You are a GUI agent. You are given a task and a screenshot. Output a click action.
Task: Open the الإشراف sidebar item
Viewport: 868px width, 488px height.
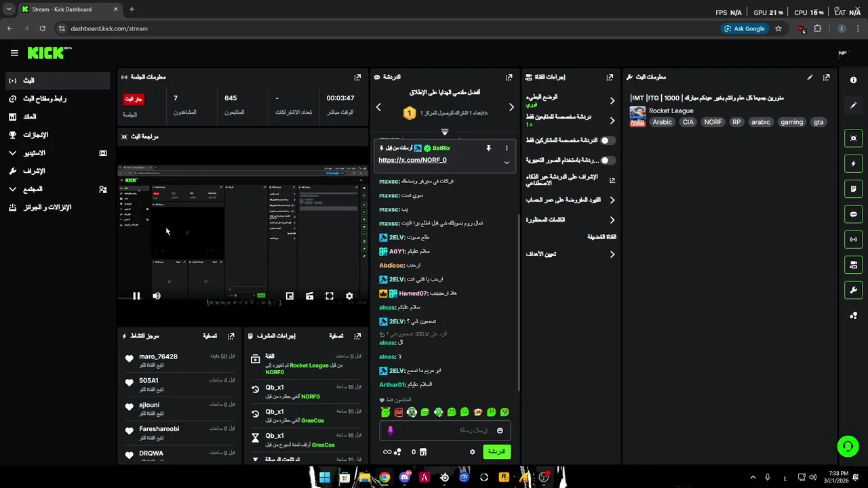pos(58,171)
